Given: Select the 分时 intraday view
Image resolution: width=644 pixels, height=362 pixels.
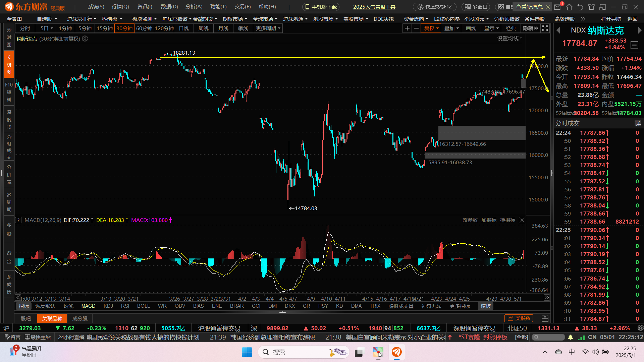Looking at the screenshot, I should click(x=25, y=28).
